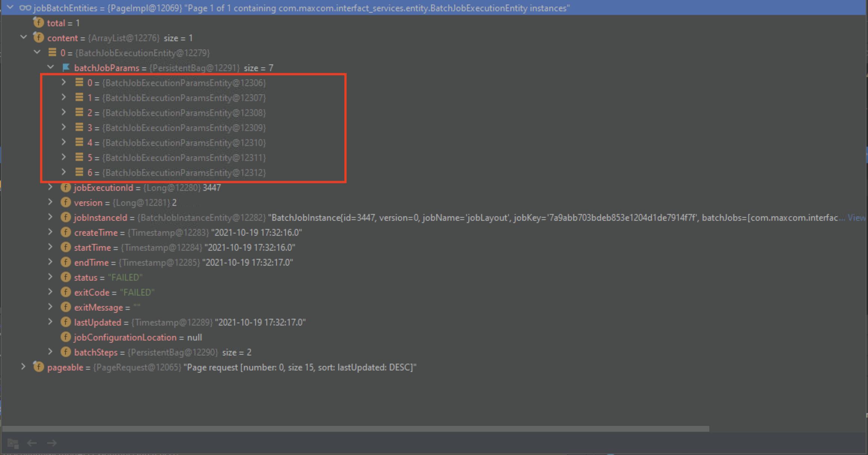Click field icon next to content
The height and width of the screenshot is (455, 868).
point(39,37)
